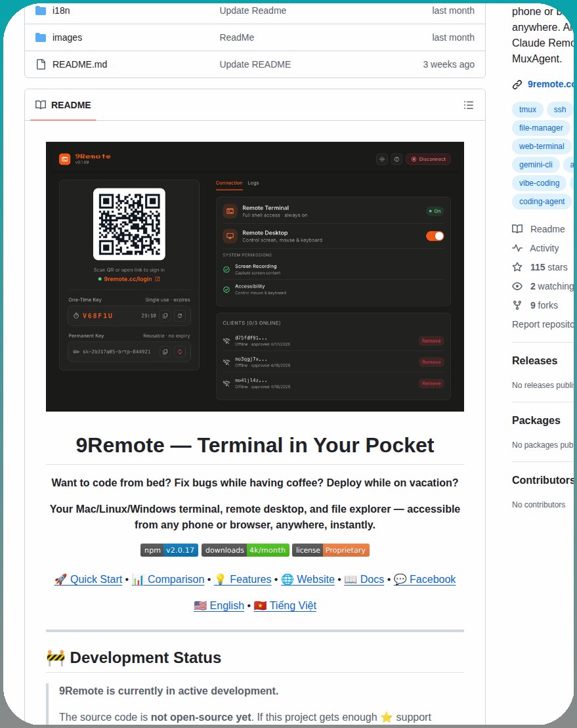Open the 'Update Readme' commit message for i18n
577x728 pixels.
coord(253,11)
